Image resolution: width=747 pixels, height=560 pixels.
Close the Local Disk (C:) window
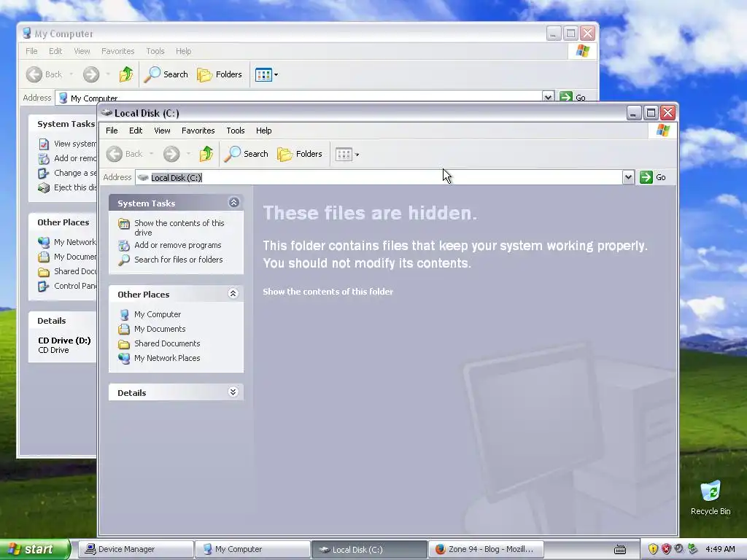point(668,113)
